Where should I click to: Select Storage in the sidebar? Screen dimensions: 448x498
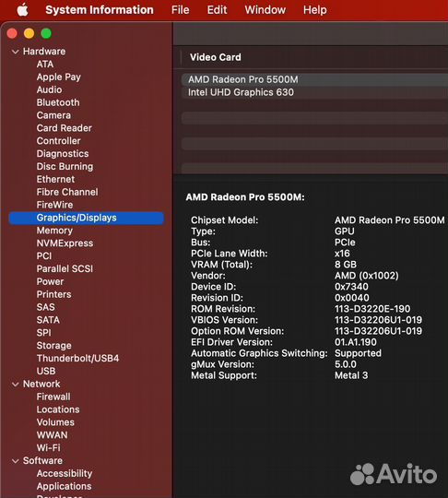click(x=53, y=346)
